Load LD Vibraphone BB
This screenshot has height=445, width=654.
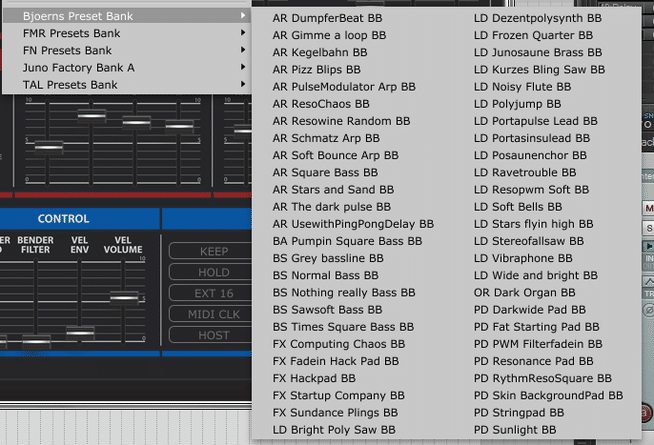point(523,258)
